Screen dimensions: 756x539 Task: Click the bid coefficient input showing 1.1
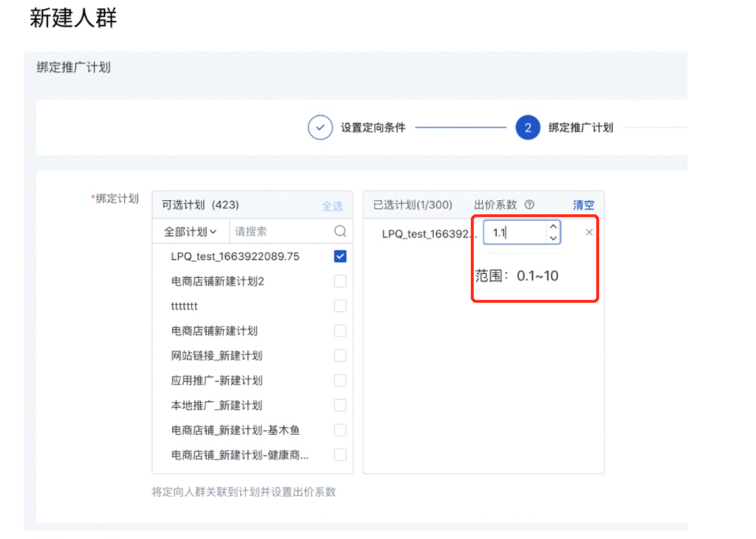[515, 233]
